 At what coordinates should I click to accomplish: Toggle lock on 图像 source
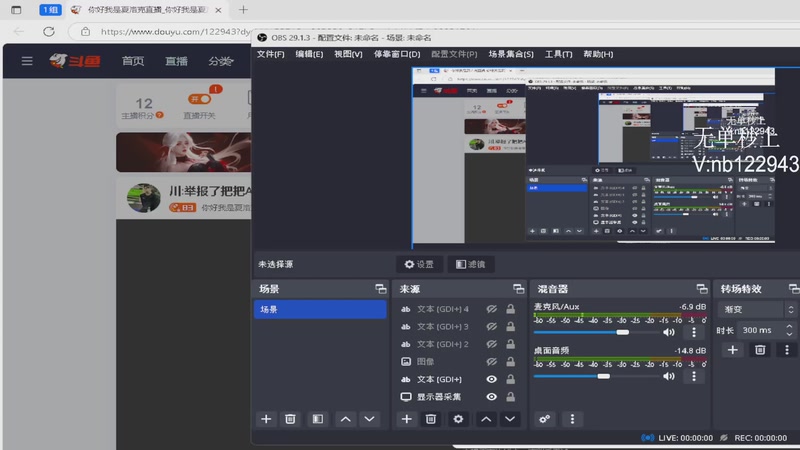[510, 361]
